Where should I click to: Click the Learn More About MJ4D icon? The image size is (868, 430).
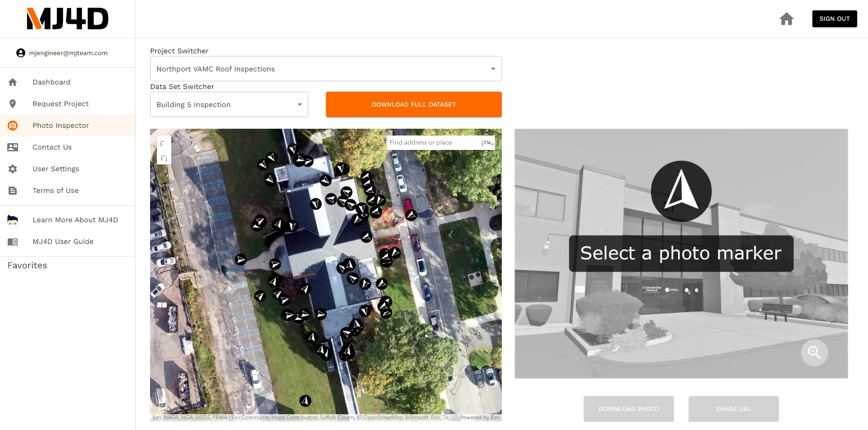tap(13, 220)
